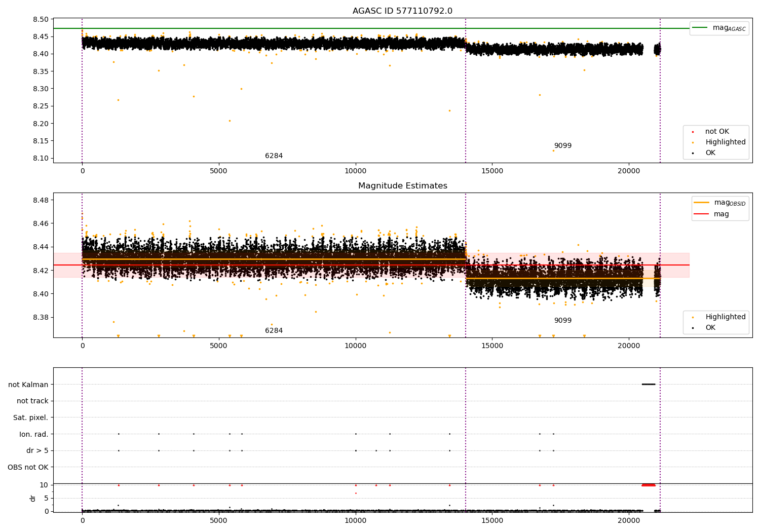Click the 6284 label in Magnitude Estimates plot
This screenshot has width=760, height=532.
(274, 331)
